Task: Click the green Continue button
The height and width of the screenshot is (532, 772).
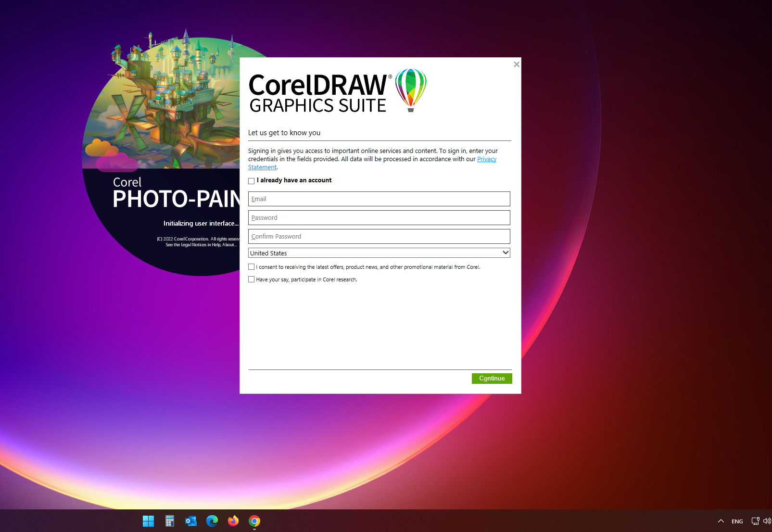Action: click(x=492, y=379)
